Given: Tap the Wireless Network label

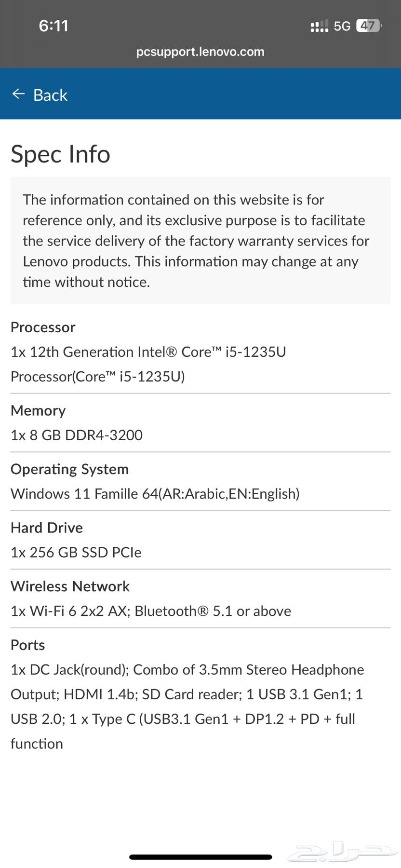Looking at the screenshot, I should click(x=70, y=586).
